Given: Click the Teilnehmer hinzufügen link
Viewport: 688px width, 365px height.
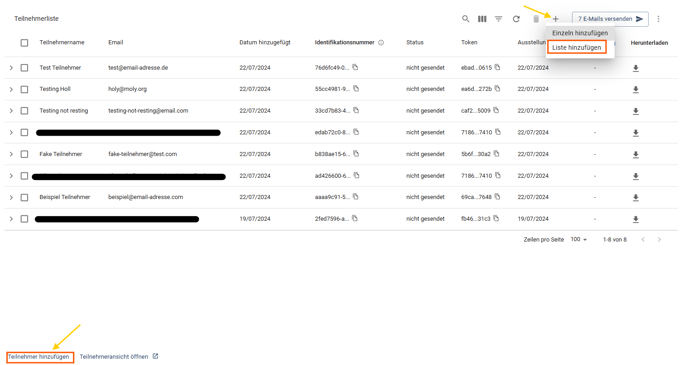Looking at the screenshot, I should [39, 357].
